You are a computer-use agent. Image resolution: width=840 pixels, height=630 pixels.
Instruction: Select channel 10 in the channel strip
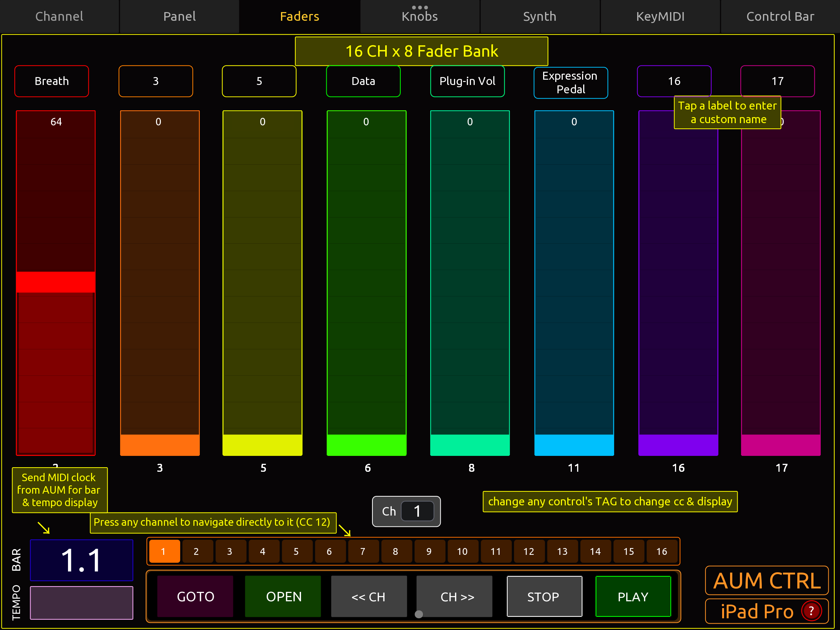[x=463, y=551]
